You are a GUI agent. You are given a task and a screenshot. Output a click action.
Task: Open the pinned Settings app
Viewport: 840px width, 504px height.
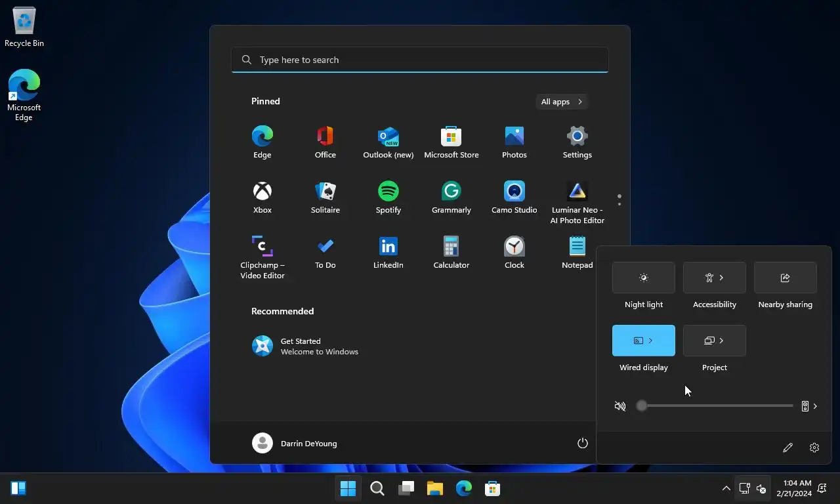tap(577, 142)
